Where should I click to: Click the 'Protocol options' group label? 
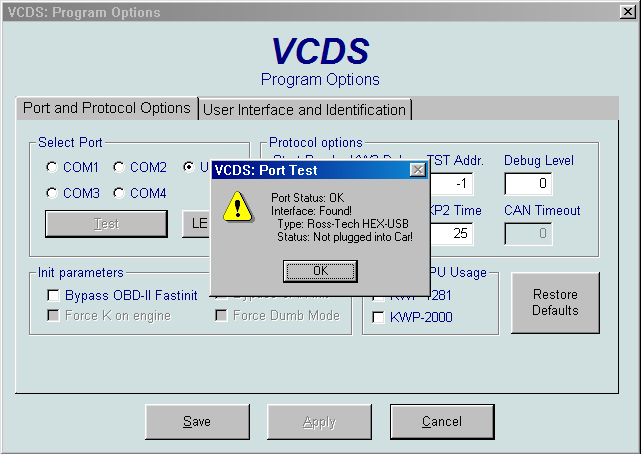[x=316, y=142]
